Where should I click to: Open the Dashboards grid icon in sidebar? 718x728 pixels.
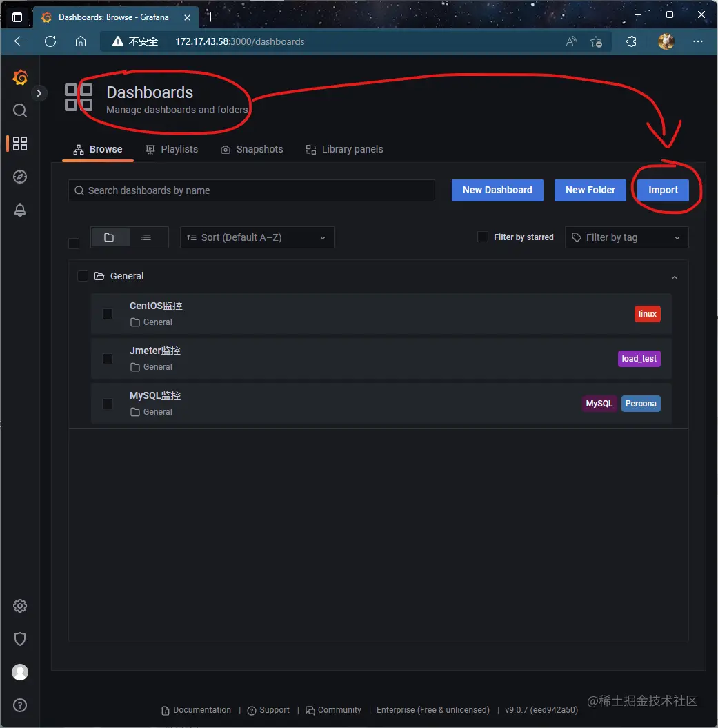click(x=20, y=144)
